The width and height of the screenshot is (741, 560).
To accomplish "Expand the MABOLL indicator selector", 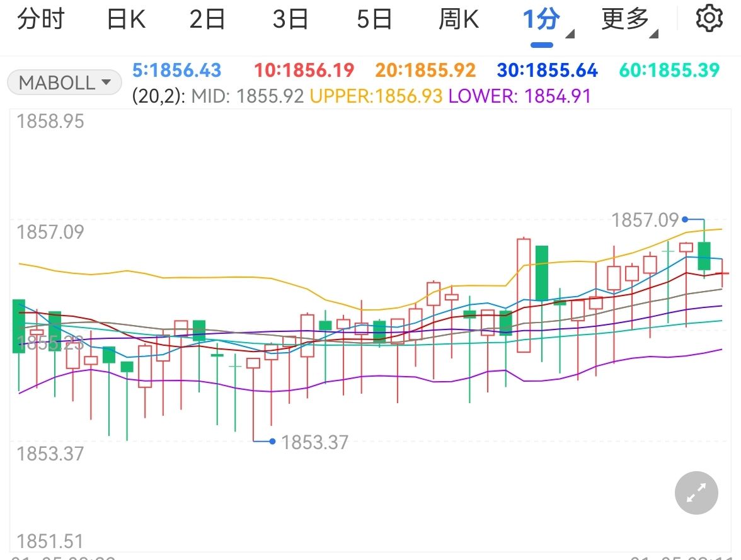I will tap(64, 83).
